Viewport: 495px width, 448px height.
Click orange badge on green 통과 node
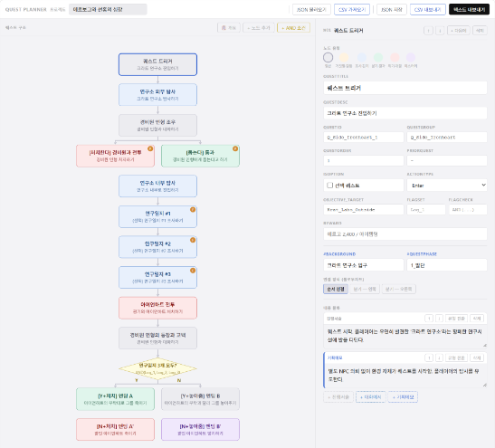[235, 148]
